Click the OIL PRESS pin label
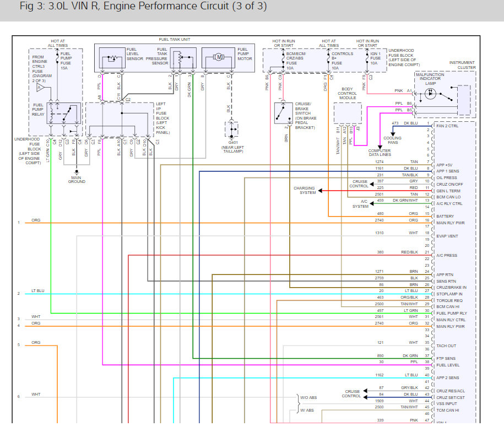This screenshot has height=437, width=504. coord(447,177)
